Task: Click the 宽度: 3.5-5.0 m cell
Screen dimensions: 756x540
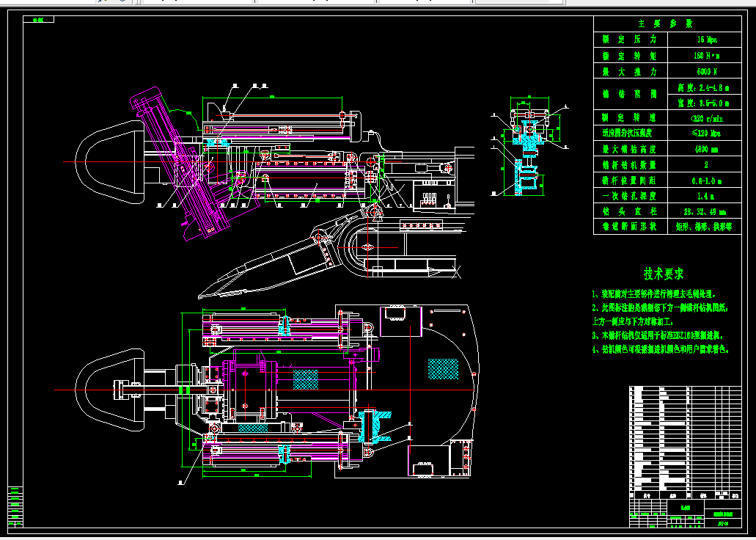Action: (x=705, y=102)
